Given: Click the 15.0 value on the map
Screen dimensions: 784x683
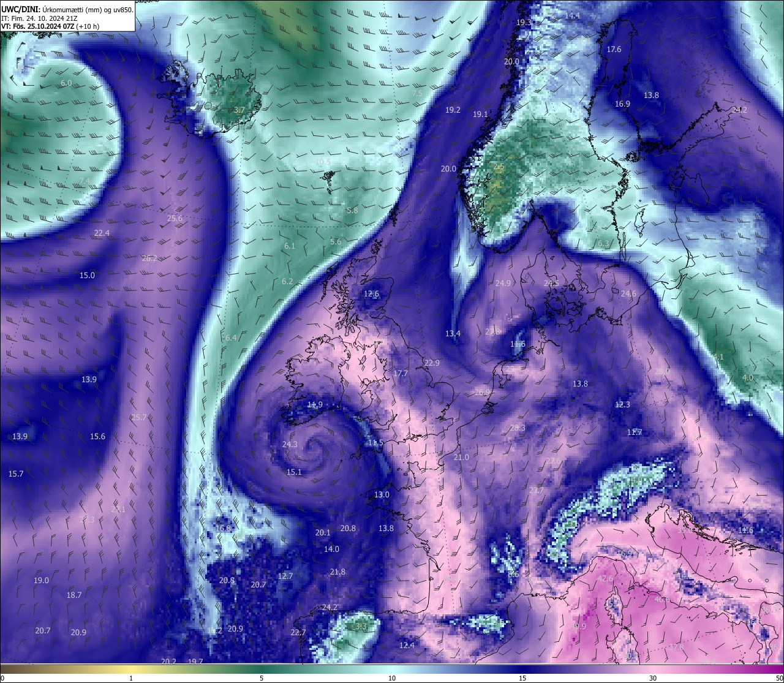Looking at the screenshot, I should 87,275.
